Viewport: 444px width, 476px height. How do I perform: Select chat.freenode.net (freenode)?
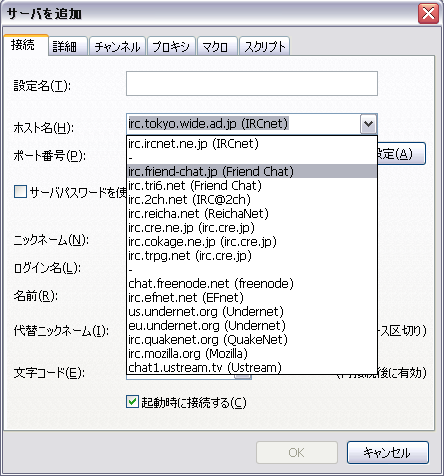pyautogui.click(x=252, y=283)
